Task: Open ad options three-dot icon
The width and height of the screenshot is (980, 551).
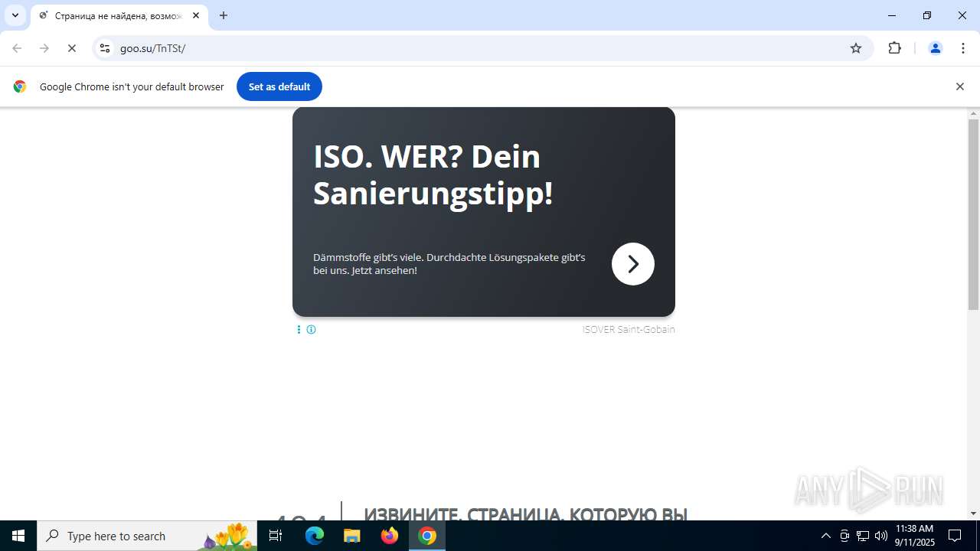Action: pyautogui.click(x=299, y=330)
